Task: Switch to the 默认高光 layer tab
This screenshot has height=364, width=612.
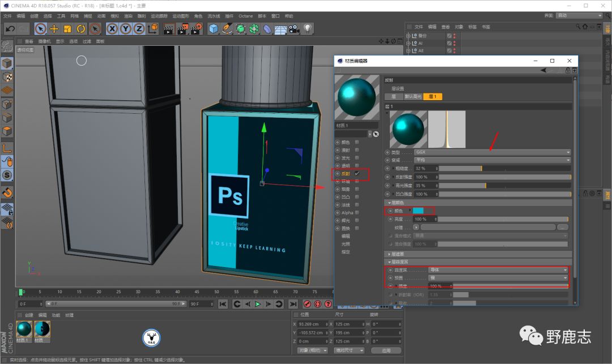Action: pyautogui.click(x=414, y=97)
